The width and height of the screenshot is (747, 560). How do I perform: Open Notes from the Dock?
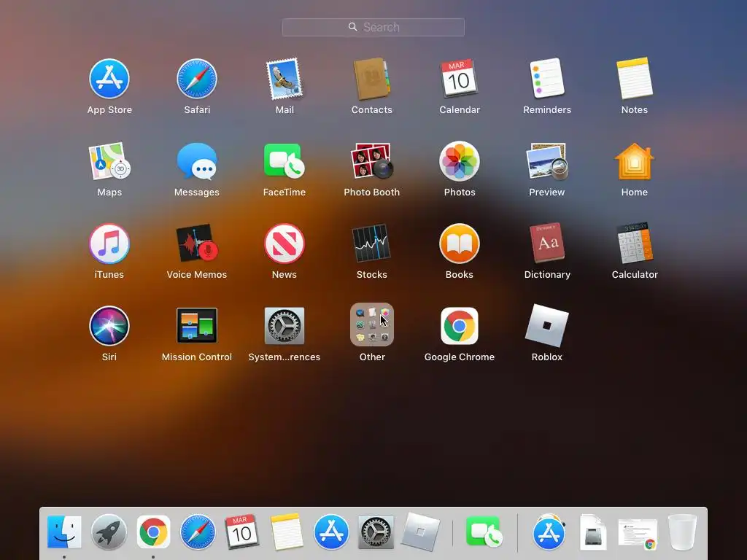(x=286, y=532)
